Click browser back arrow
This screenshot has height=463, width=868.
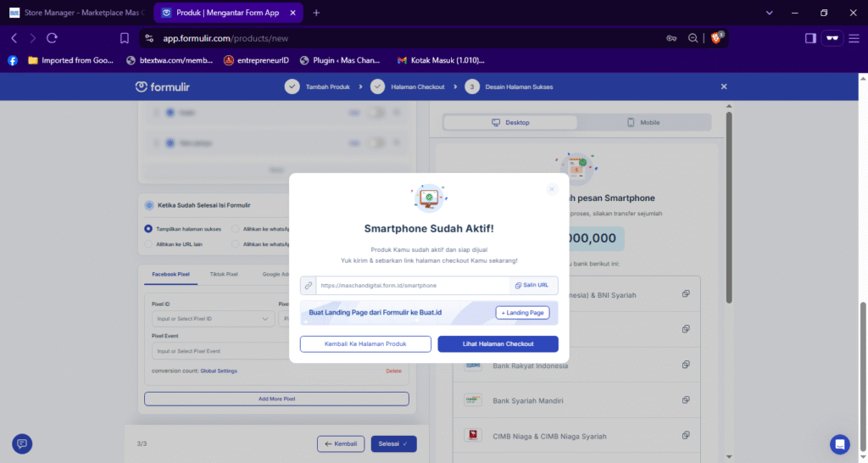point(14,38)
